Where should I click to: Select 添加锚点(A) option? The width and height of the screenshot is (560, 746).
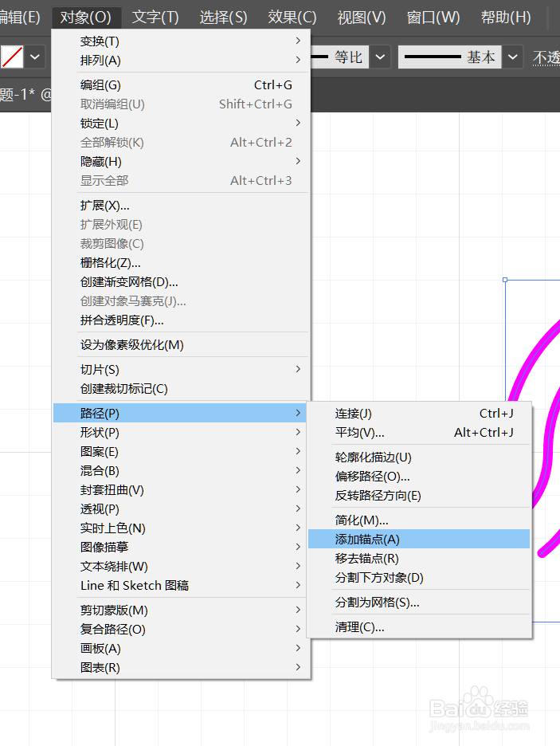[419, 539]
